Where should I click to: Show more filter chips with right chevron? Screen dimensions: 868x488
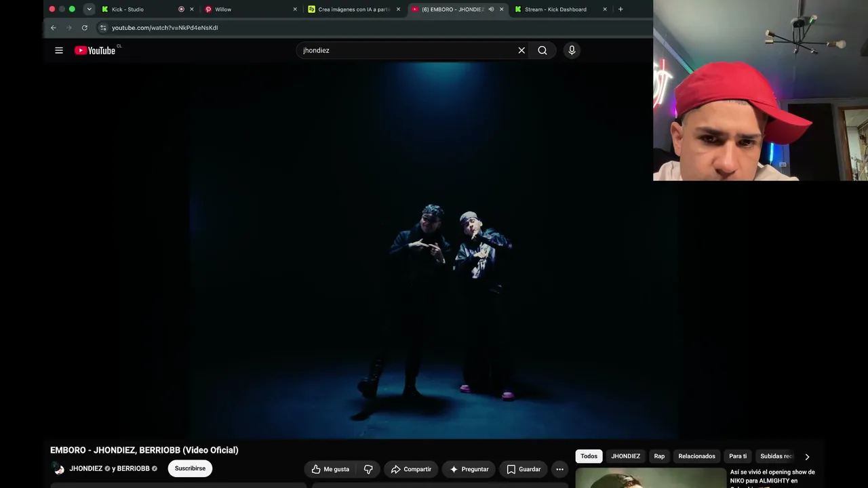pos(807,457)
